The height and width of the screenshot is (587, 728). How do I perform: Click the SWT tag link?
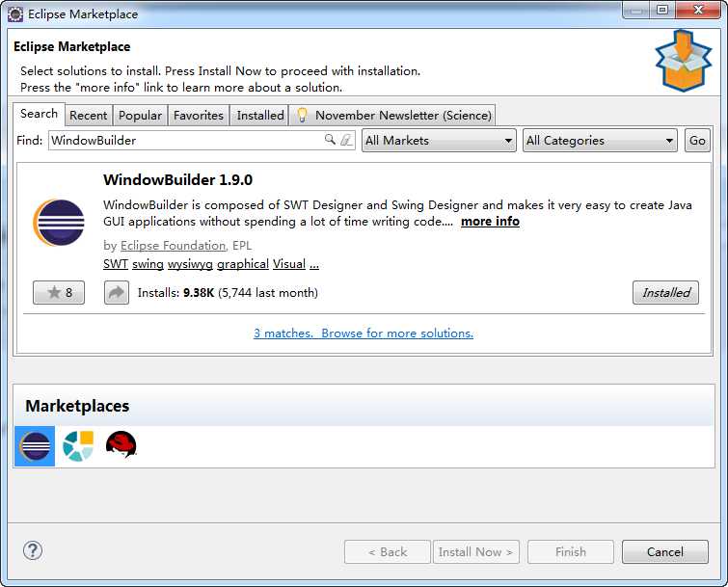(x=115, y=263)
